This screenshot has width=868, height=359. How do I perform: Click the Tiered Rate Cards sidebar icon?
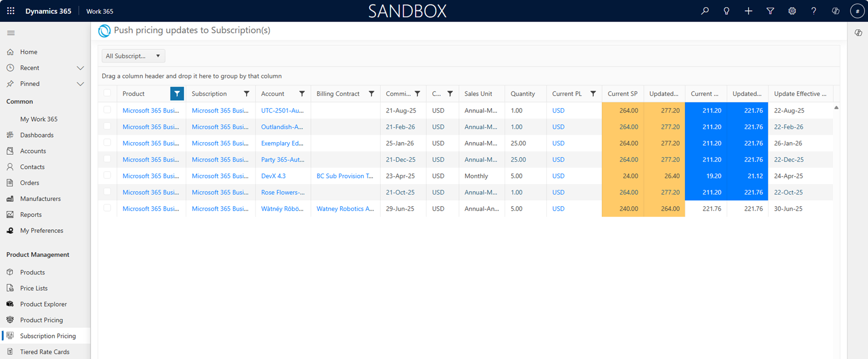pyautogui.click(x=10, y=352)
